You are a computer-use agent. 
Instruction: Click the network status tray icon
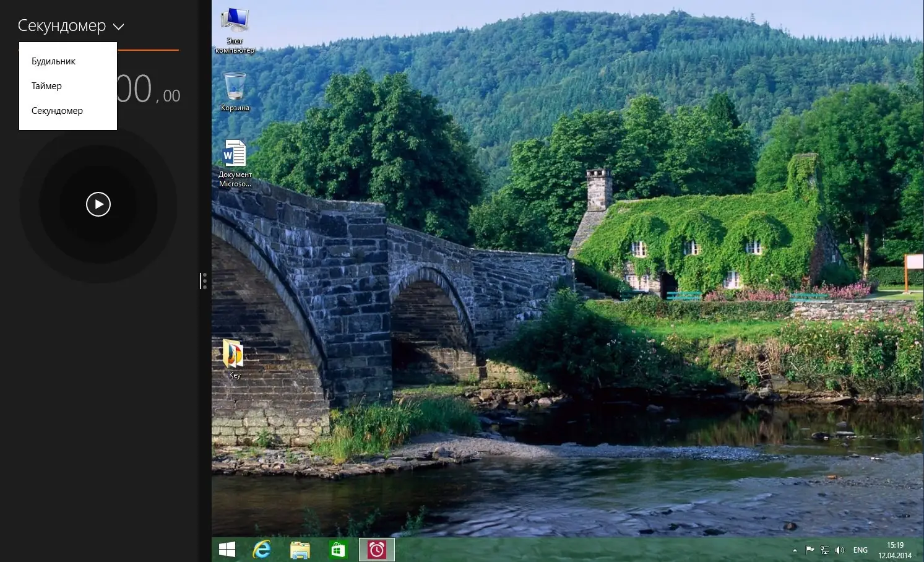pyautogui.click(x=825, y=550)
